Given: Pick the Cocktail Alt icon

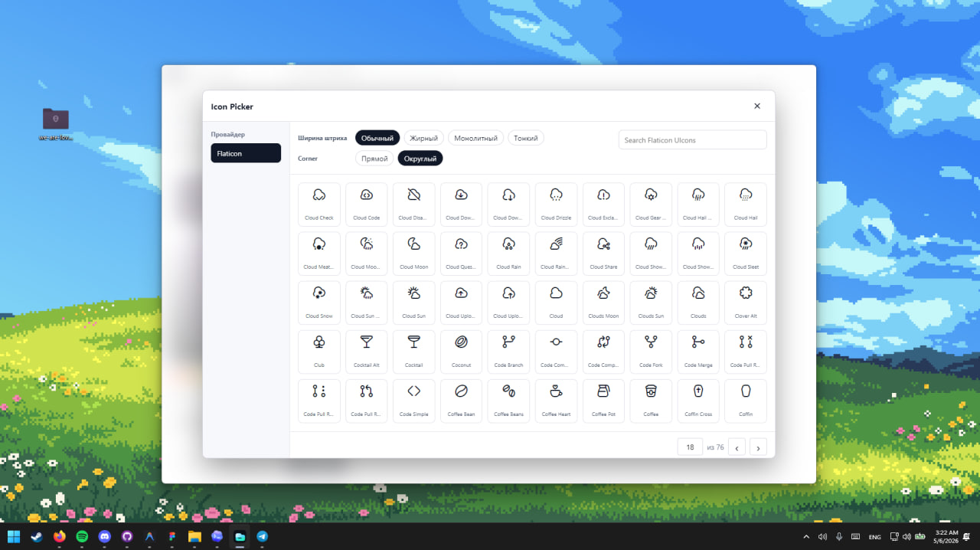Looking at the screenshot, I should pyautogui.click(x=366, y=351).
